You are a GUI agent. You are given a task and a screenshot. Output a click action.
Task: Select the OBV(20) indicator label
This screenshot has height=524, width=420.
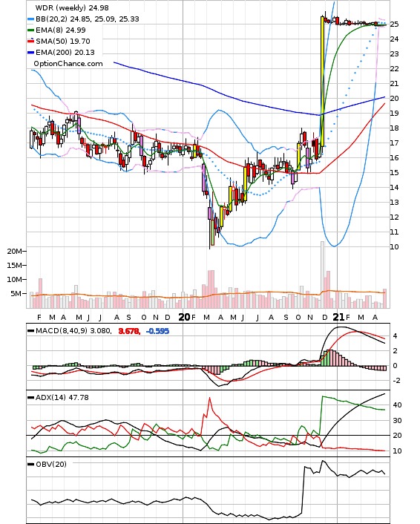pos(51,464)
